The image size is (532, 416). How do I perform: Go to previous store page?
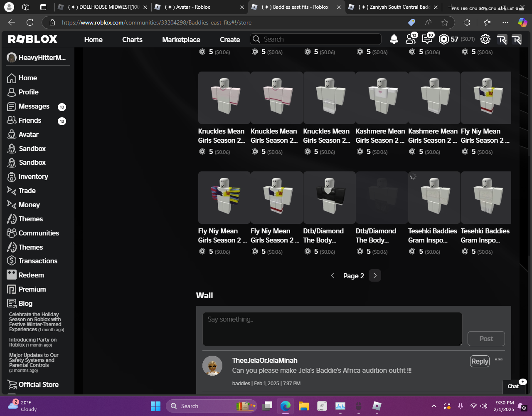pos(332,276)
